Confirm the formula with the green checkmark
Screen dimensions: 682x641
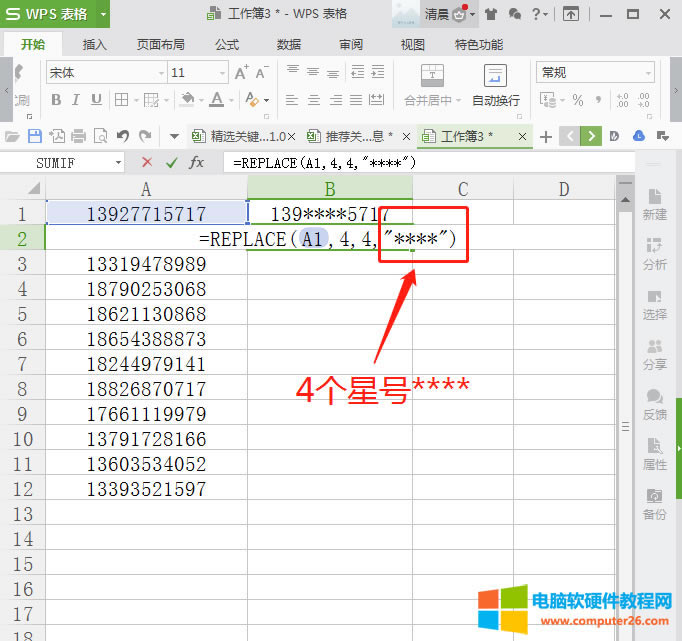click(171, 162)
